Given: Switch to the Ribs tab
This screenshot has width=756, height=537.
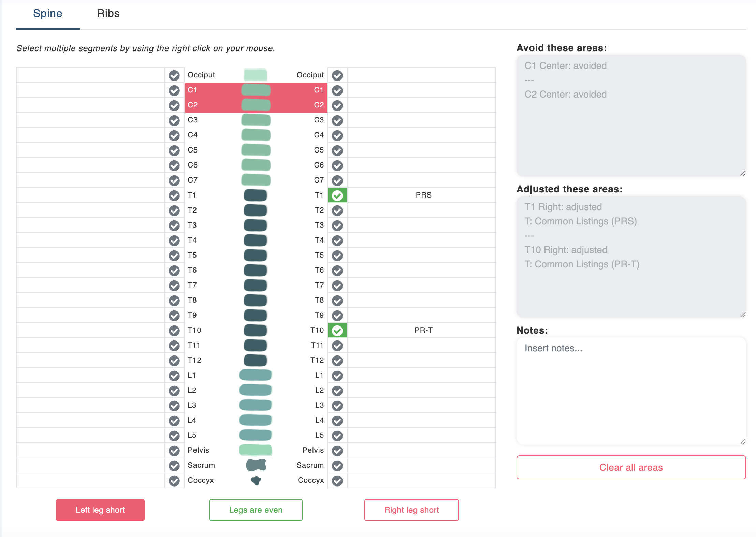Looking at the screenshot, I should [x=108, y=14].
